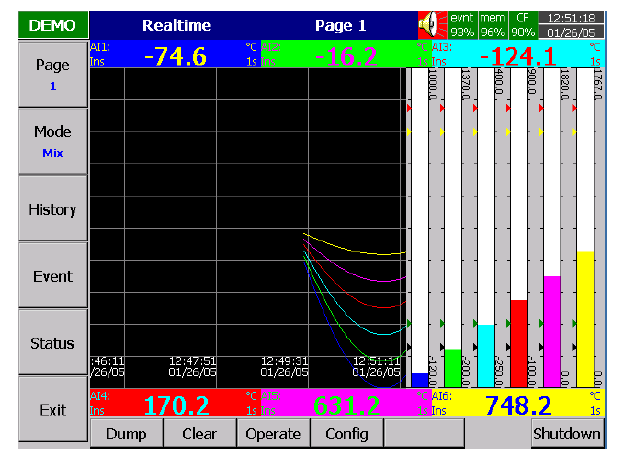Open the Operate menu
The image size is (626, 460).
tap(273, 433)
